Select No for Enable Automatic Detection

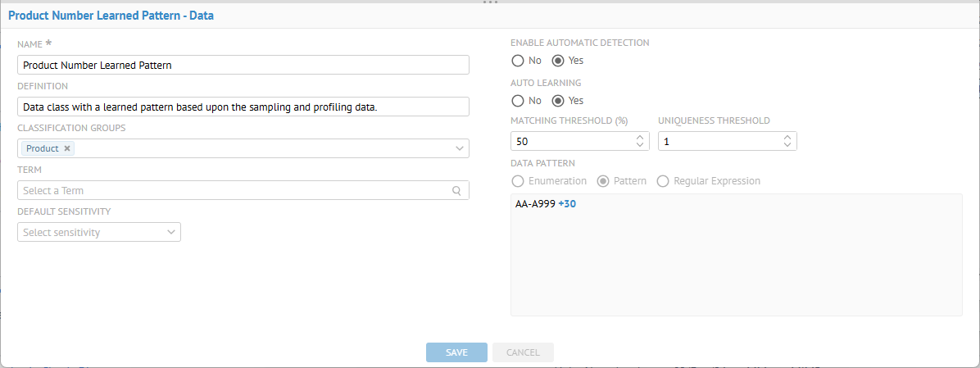coord(517,61)
